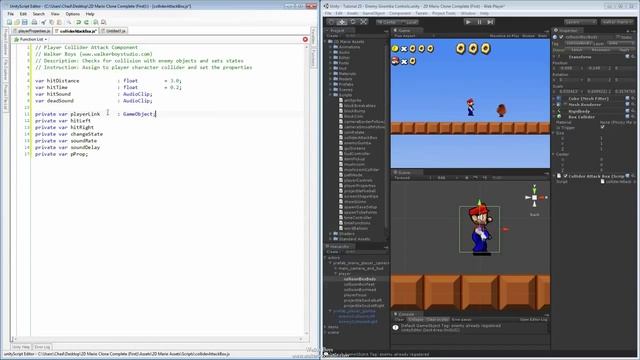The width and height of the screenshot is (640, 360).
Task: Collapse the 2D Mario Assets folder
Action: (326, 42)
